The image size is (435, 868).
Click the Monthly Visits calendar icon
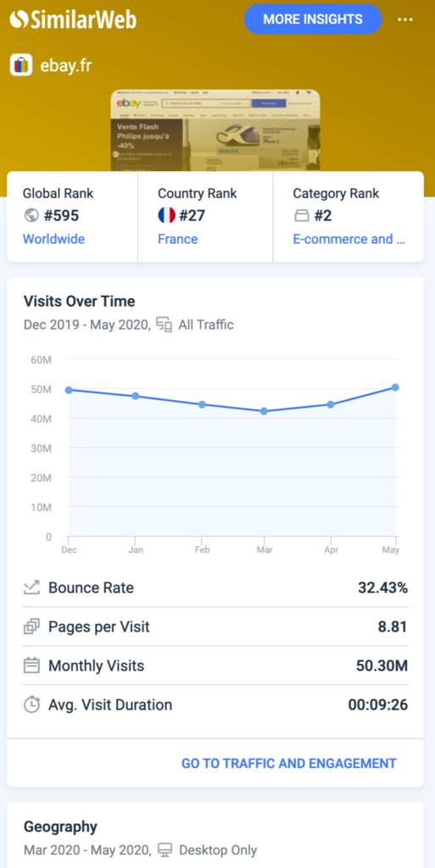pos(31,665)
